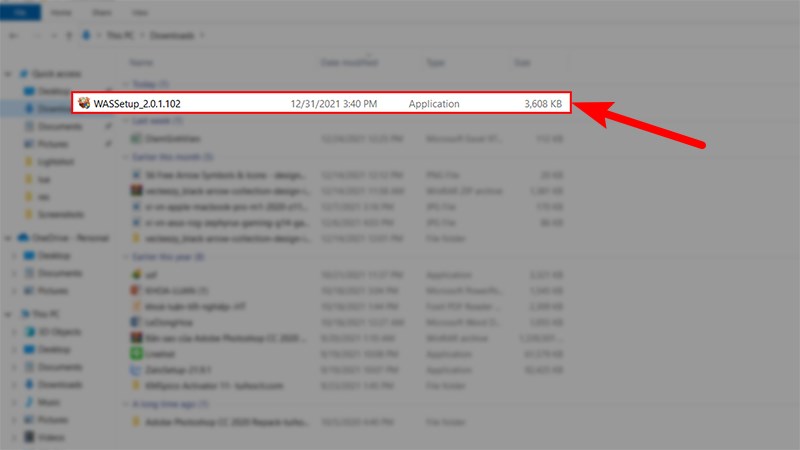Collapse the This PC tree node
Image resolution: width=800 pixels, height=450 pixels.
coord(8,314)
